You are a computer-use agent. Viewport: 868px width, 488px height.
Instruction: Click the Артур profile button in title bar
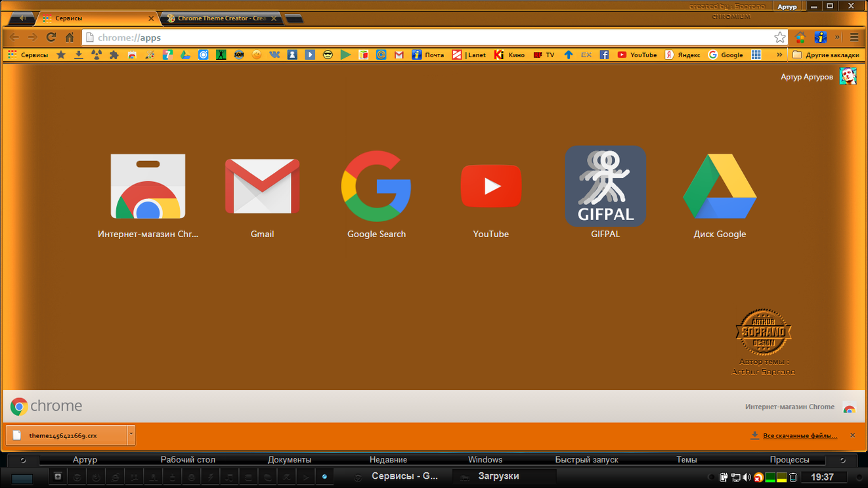(x=787, y=7)
